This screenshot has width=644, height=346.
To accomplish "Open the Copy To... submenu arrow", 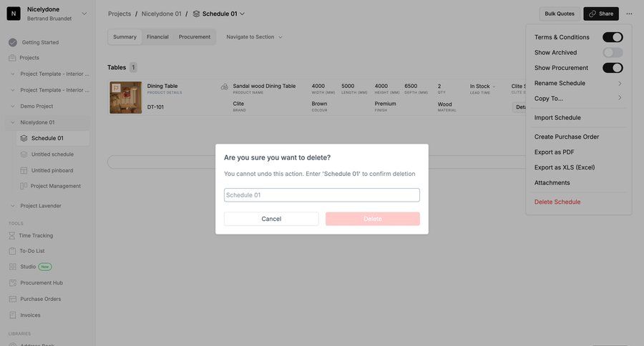I will (620, 98).
